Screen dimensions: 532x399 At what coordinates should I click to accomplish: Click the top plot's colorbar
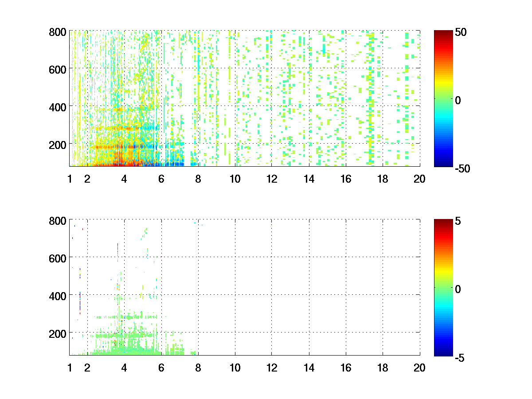443,99
